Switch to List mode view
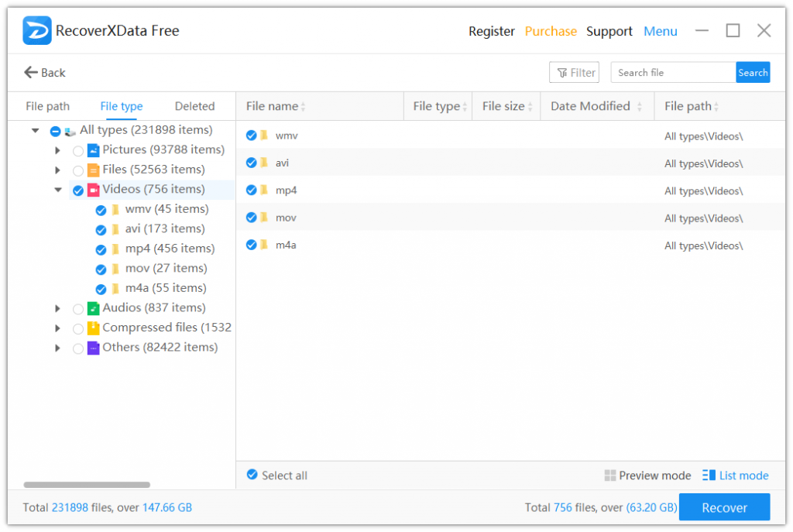 [735, 475]
